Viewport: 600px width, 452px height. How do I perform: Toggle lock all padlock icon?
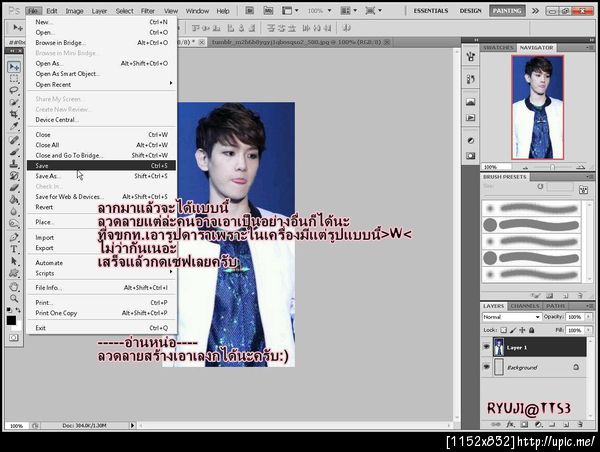(x=532, y=330)
